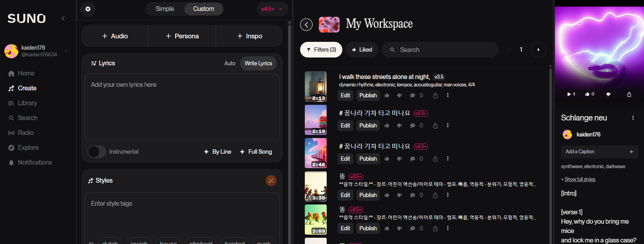
Task: Open more options for the 3:09 song
Action: 448,228
